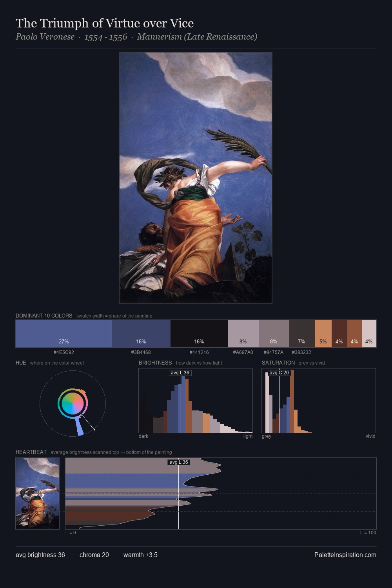Click the DOMINANT 10 COLORS heading
Viewport: 392px width, 588px height.
pyautogui.click(x=44, y=316)
